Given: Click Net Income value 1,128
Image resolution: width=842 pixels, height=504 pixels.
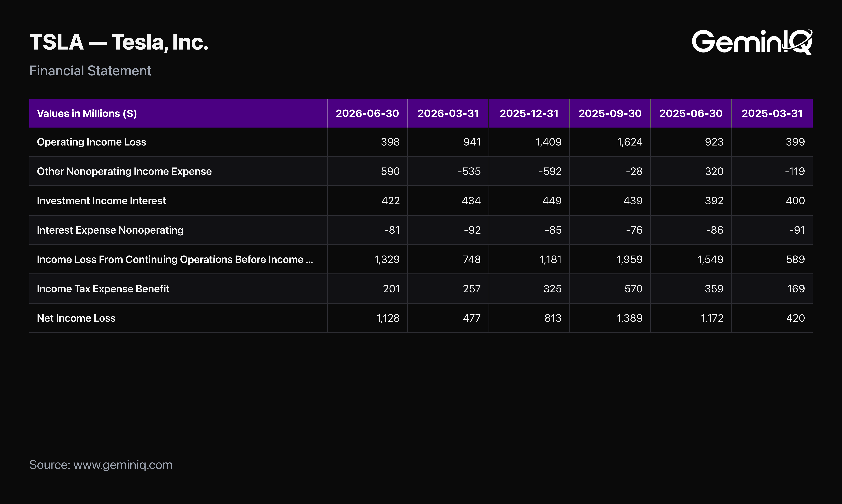Looking at the screenshot, I should pos(388,318).
